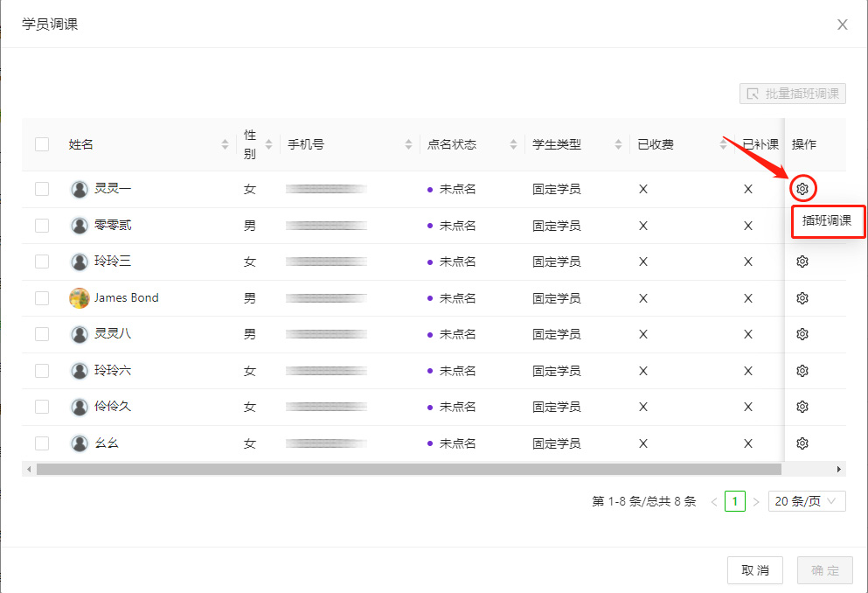This screenshot has height=593, width=868.
Task: Select the checkbox beside James Bond
Action: pyautogui.click(x=42, y=298)
